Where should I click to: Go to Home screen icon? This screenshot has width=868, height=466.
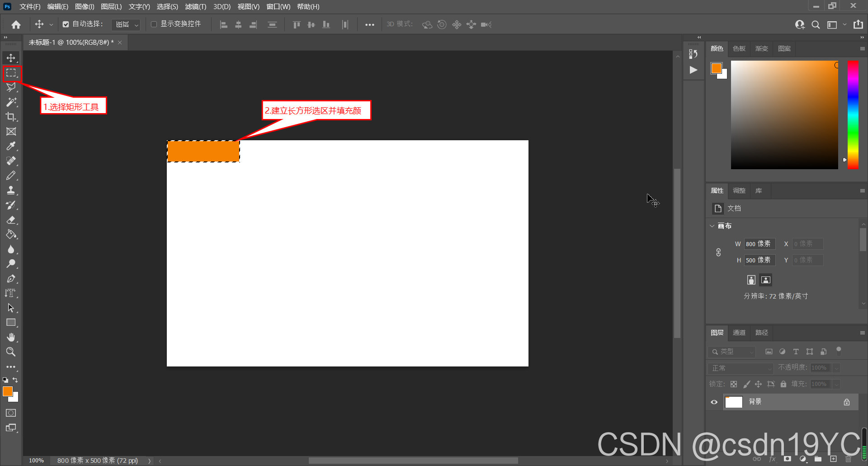tap(16, 24)
